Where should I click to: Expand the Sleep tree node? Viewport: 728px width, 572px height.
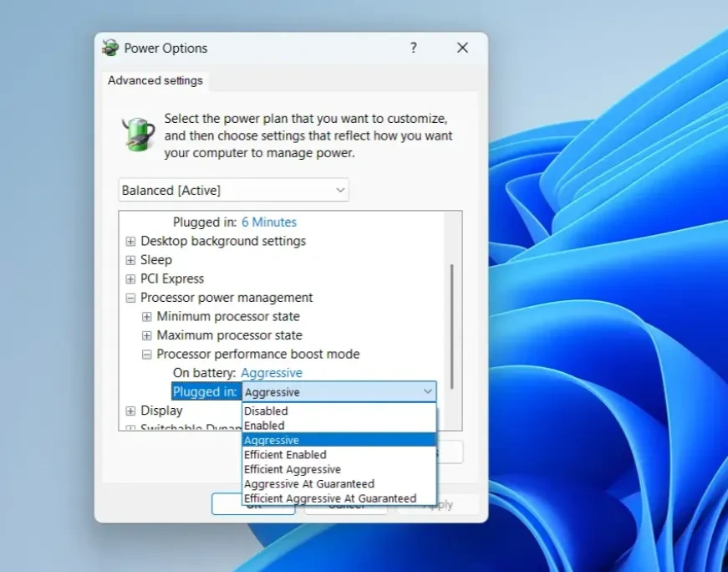tap(131, 260)
